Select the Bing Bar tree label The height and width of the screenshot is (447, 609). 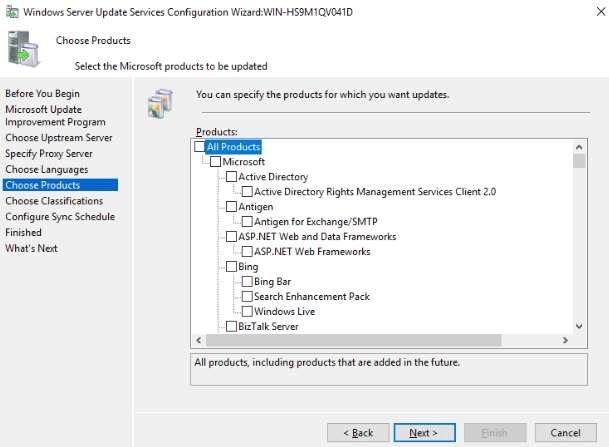tap(273, 281)
